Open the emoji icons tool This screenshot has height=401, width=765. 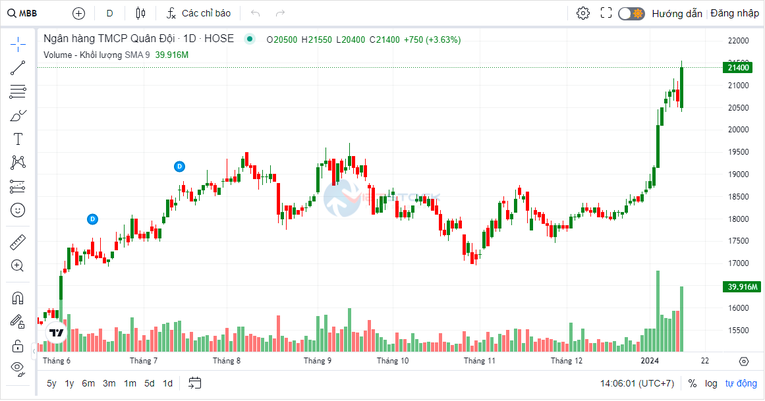pyautogui.click(x=18, y=210)
